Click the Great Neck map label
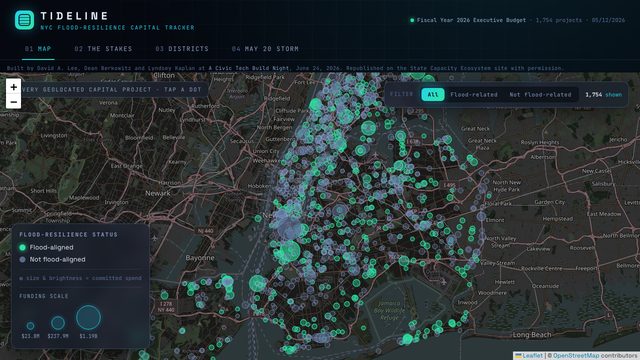 pos(475,129)
